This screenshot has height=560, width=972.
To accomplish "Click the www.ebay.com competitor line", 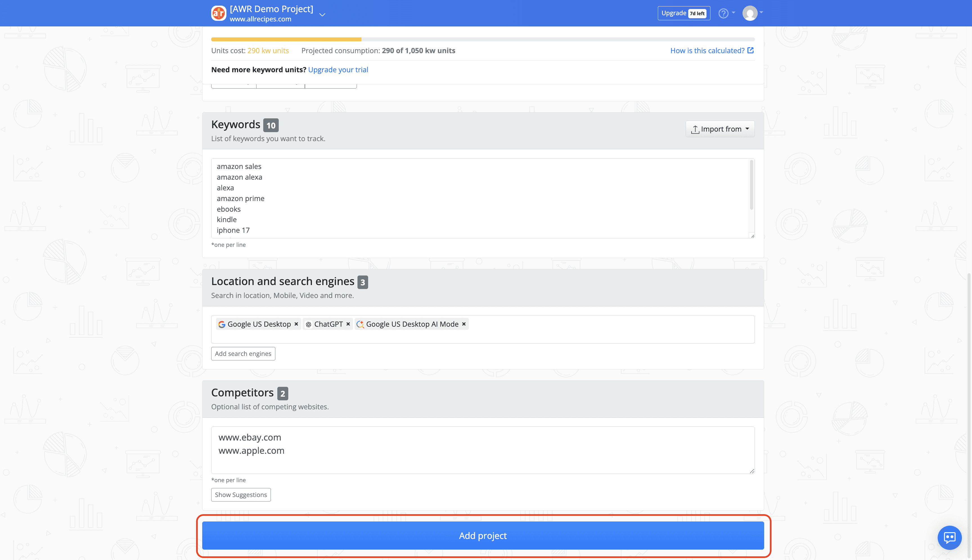I will [250, 437].
